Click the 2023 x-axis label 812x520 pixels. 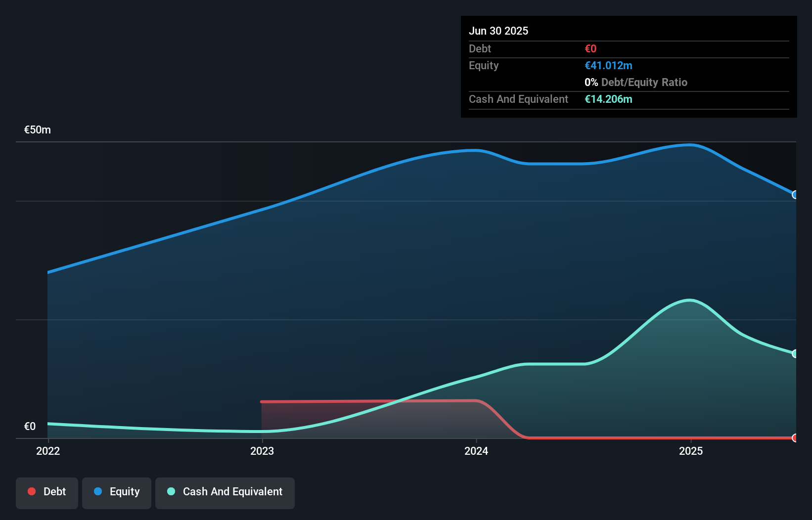pos(262,451)
